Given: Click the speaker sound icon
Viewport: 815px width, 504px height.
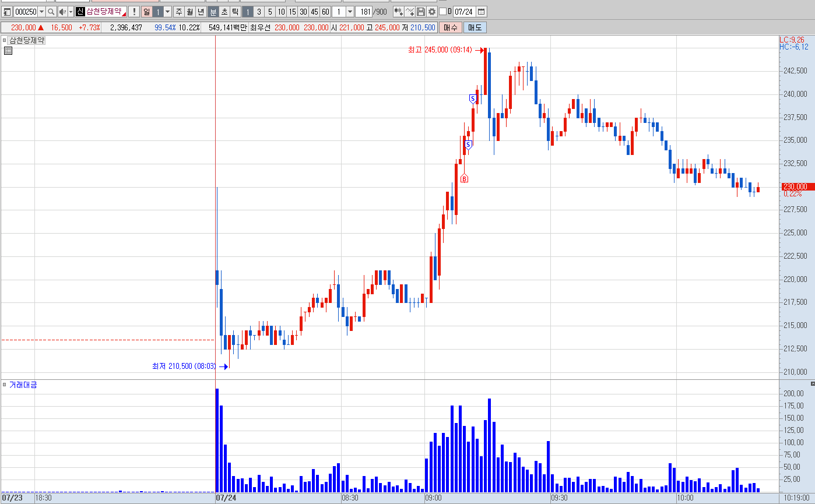Looking at the screenshot, I should tap(62, 12).
